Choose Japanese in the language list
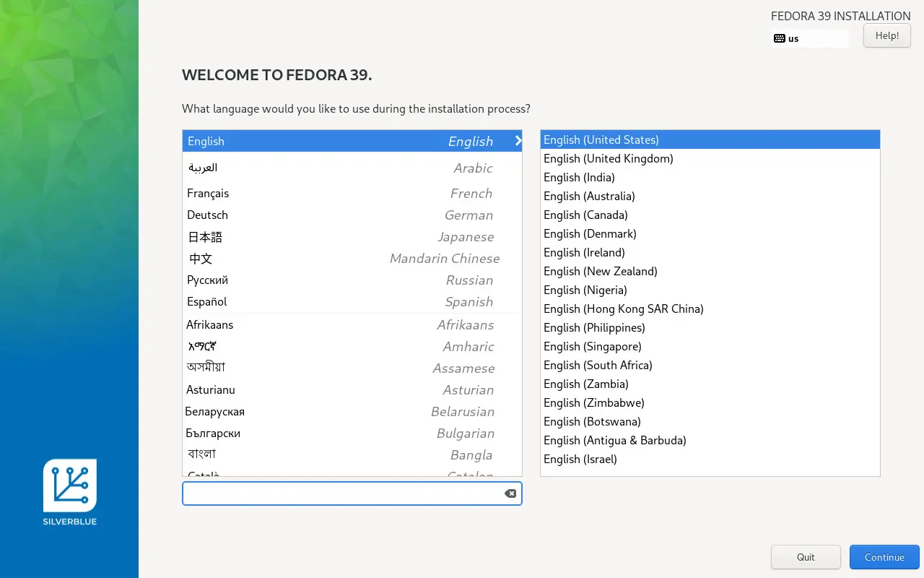Viewport: 924px width, 578px height. [x=352, y=236]
